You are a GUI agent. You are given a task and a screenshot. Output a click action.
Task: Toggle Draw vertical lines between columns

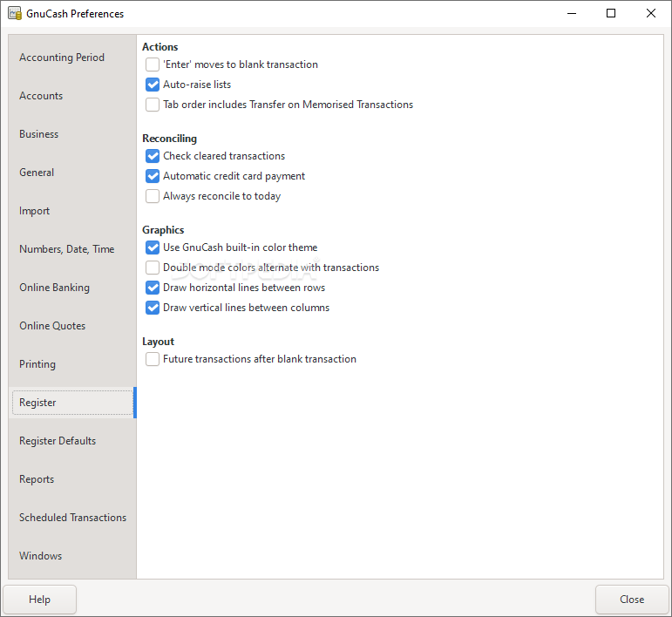[x=153, y=308]
